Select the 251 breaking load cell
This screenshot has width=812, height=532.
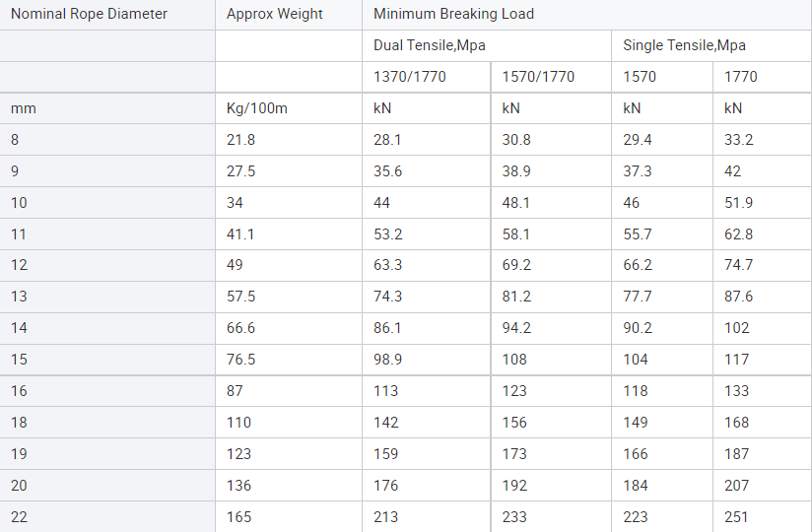[x=737, y=517]
